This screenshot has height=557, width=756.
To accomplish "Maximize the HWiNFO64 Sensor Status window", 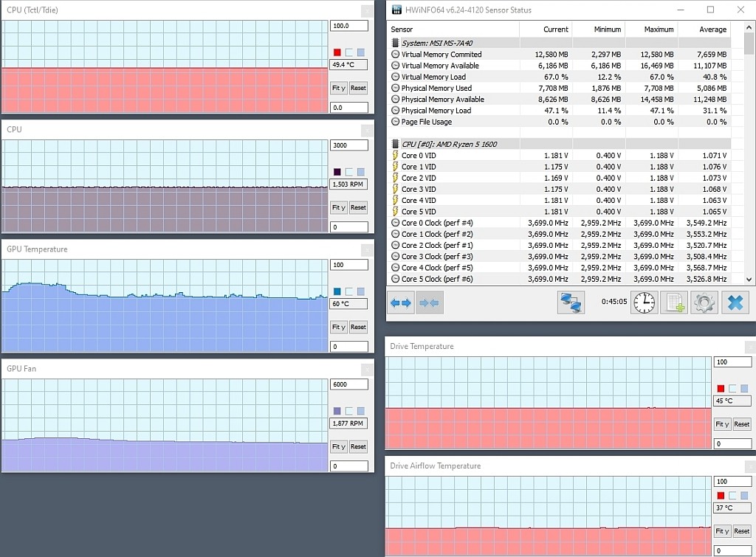I will (710, 10).
